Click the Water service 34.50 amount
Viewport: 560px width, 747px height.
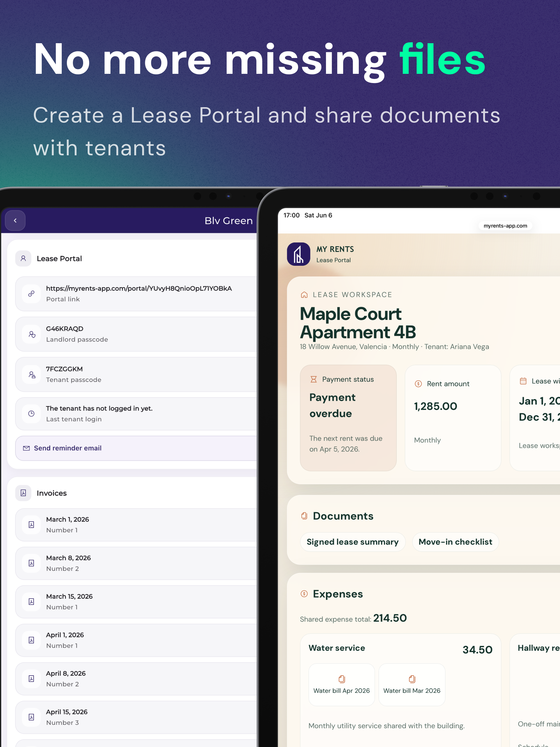477,650
